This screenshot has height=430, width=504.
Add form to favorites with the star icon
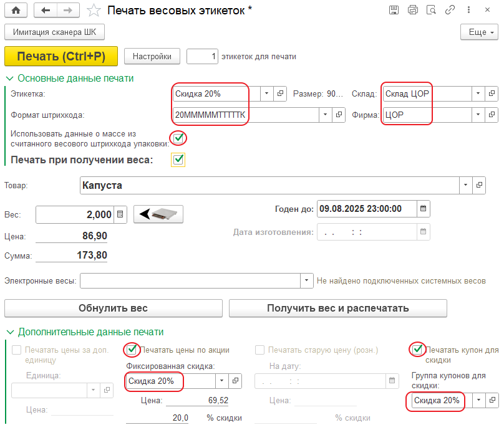93,10
